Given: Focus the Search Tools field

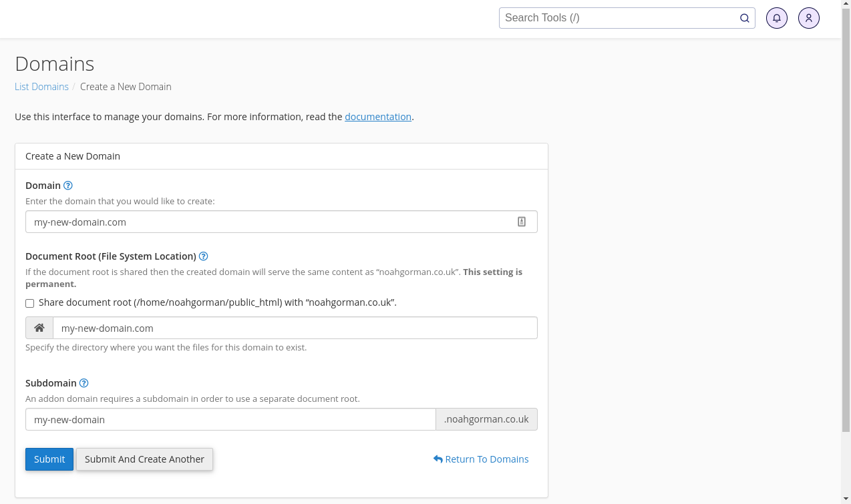Looking at the screenshot, I should pos(618,18).
